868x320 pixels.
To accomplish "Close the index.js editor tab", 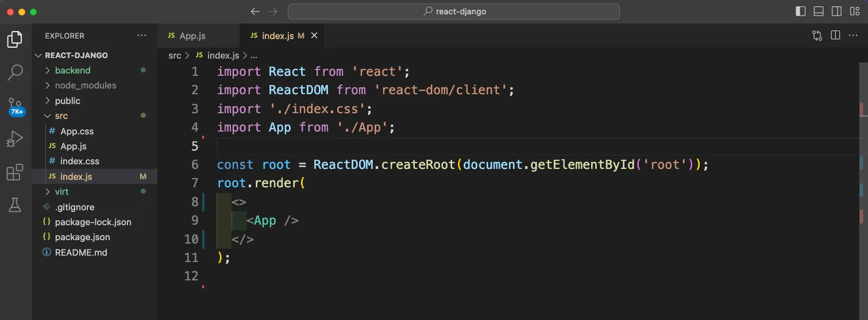I will [x=314, y=36].
